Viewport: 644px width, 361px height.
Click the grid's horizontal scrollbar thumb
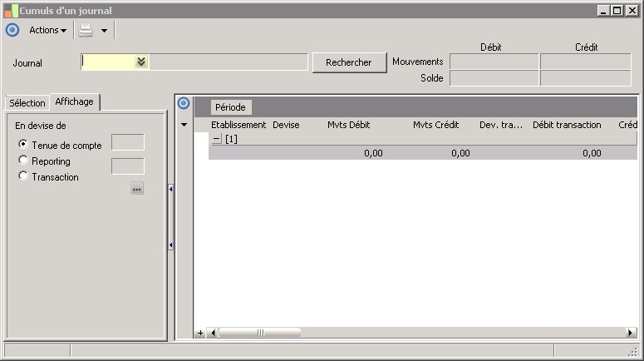260,333
